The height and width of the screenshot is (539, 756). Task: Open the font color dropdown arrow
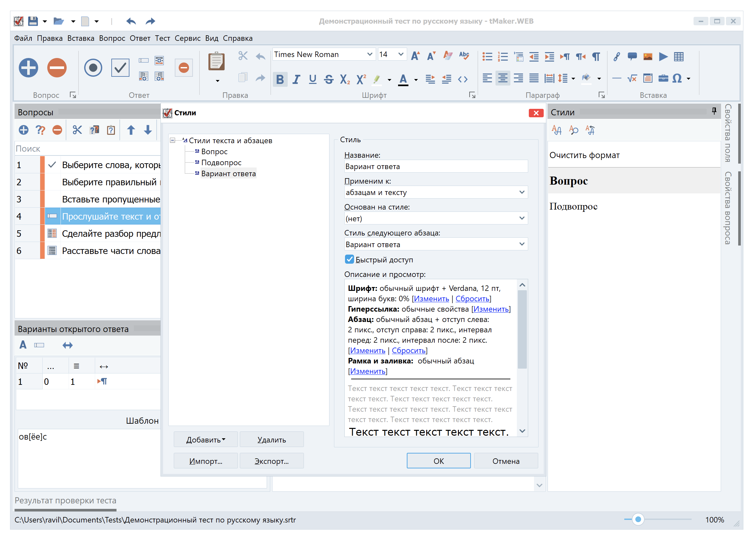click(x=416, y=80)
